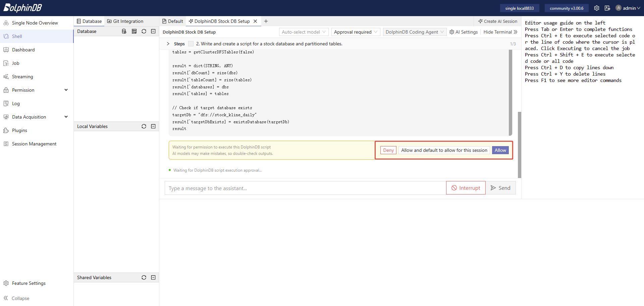Viewport: 644px width, 306px height.
Task: Toggle the checkbox beside step 2
Action: (191, 44)
